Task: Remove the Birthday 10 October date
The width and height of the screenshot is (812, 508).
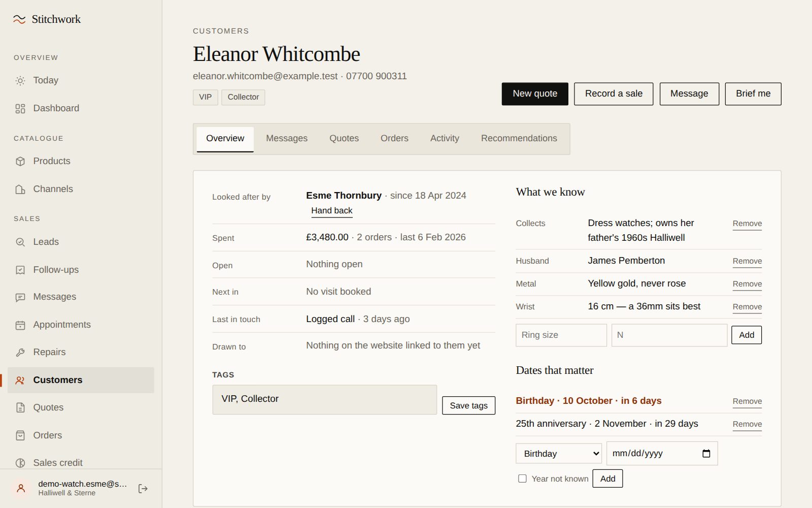Action: click(747, 402)
